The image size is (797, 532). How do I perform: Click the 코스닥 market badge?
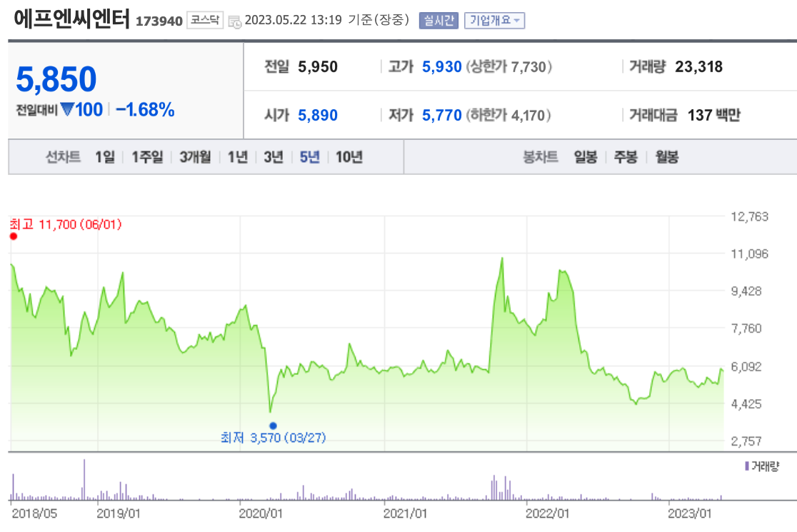point(205,20)
